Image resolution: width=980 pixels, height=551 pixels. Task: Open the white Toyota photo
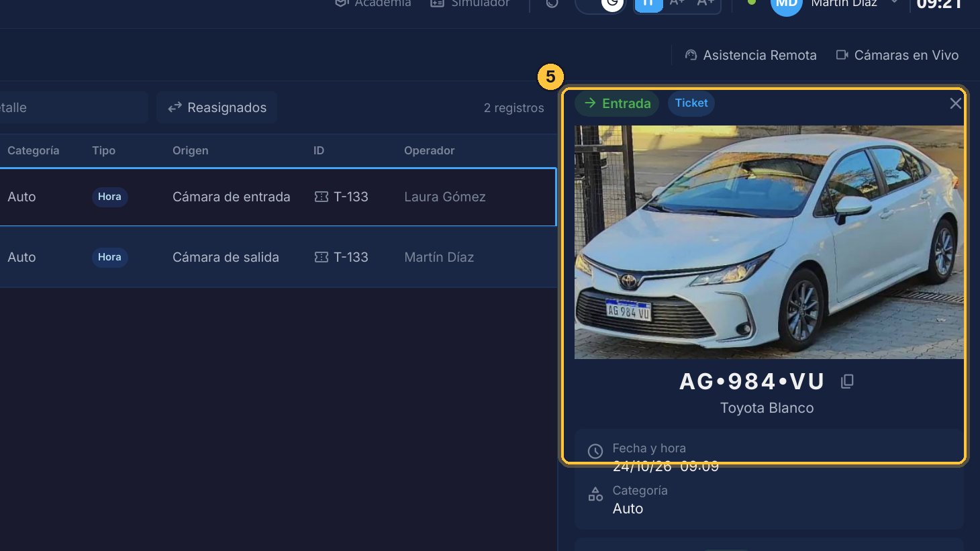pos(769,242)
